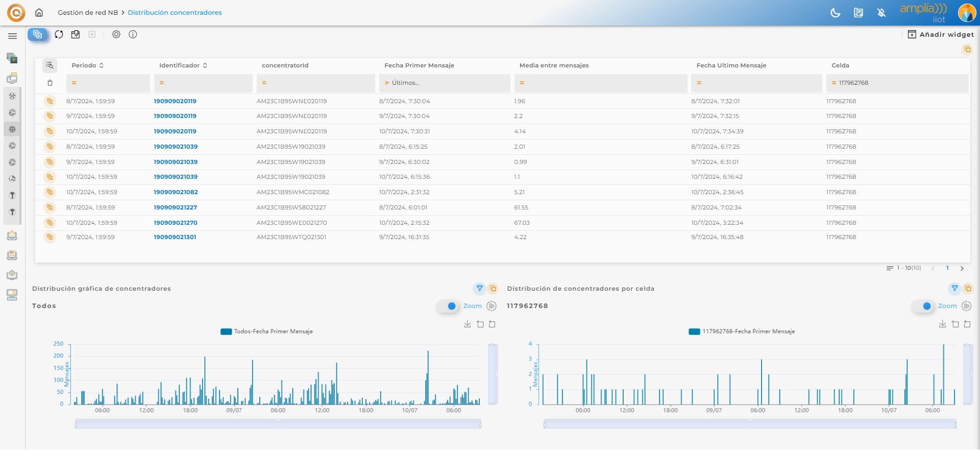Select the globe icon in left sidebar

(x=12, y=129)
